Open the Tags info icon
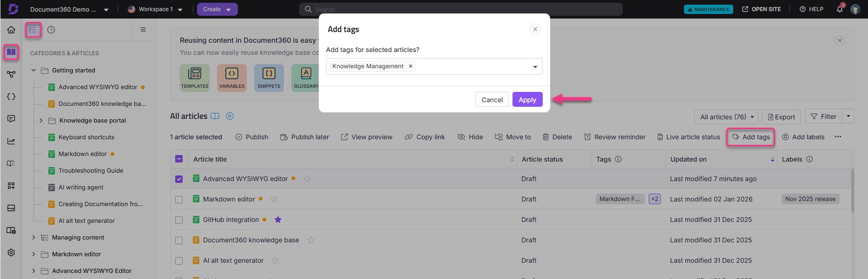868x279 pixels. [x=618, y=159]
